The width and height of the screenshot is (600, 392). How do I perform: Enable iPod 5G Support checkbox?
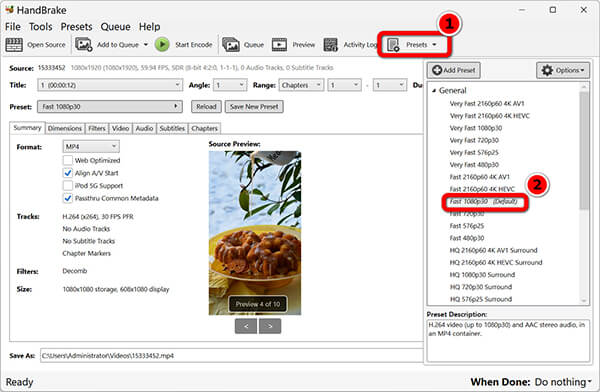pyautogui.click(x=68, y=186)
